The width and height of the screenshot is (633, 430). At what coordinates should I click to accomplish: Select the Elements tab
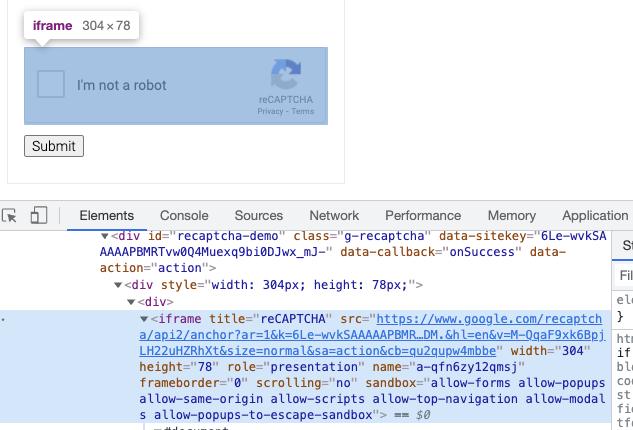point(107,216)
